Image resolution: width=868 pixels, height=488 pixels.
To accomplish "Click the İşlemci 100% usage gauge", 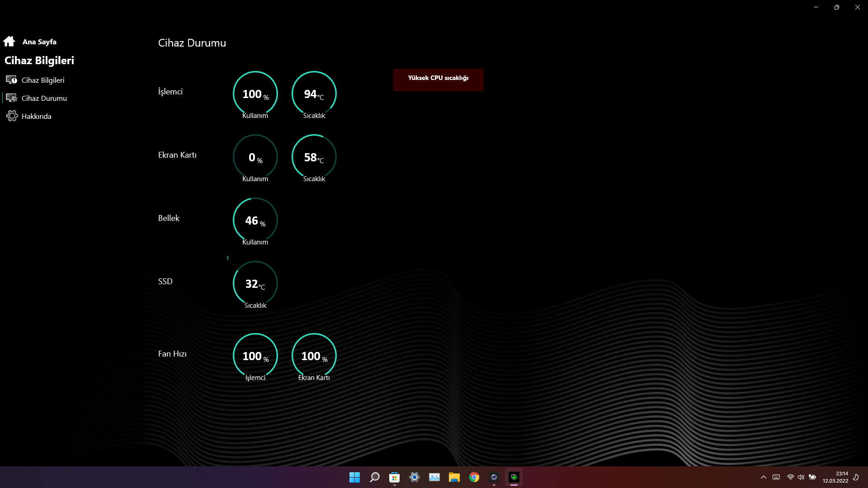I will 255,94.
